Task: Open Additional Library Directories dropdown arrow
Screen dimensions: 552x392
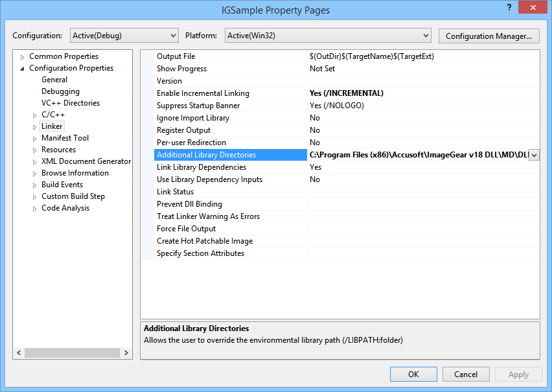Action: tap(534, 155)
